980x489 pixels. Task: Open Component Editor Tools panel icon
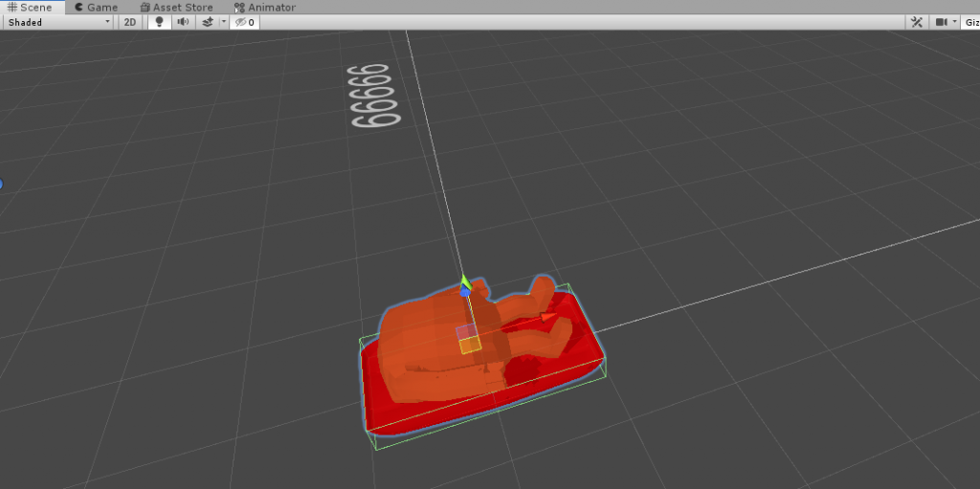[x=916, y=22]
